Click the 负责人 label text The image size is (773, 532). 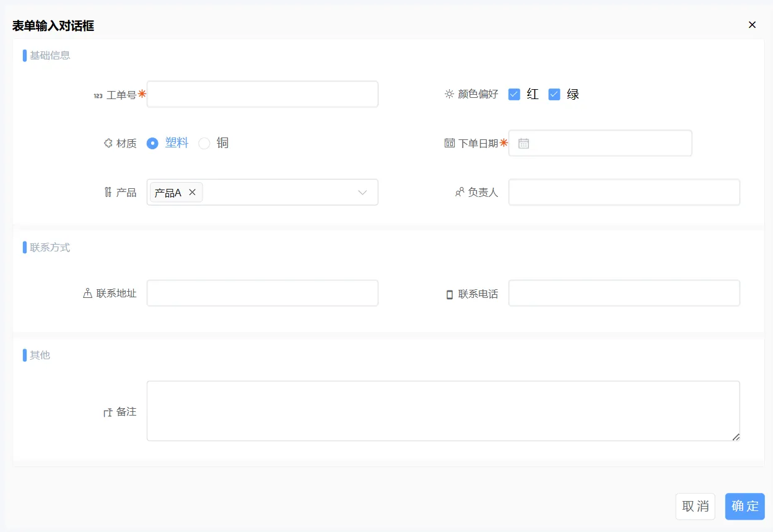click(483, 192)
